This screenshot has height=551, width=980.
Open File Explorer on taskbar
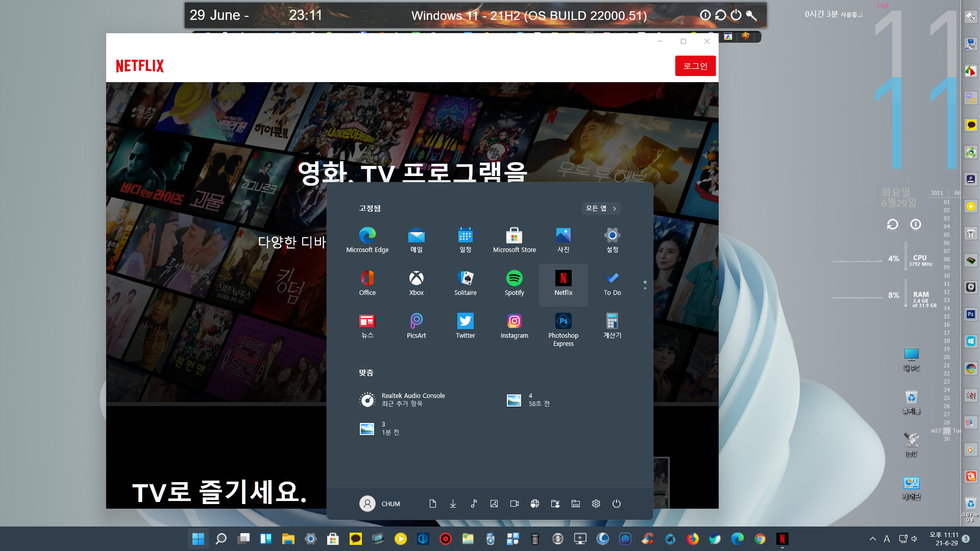pyautogui.click(x=288, y=539)
